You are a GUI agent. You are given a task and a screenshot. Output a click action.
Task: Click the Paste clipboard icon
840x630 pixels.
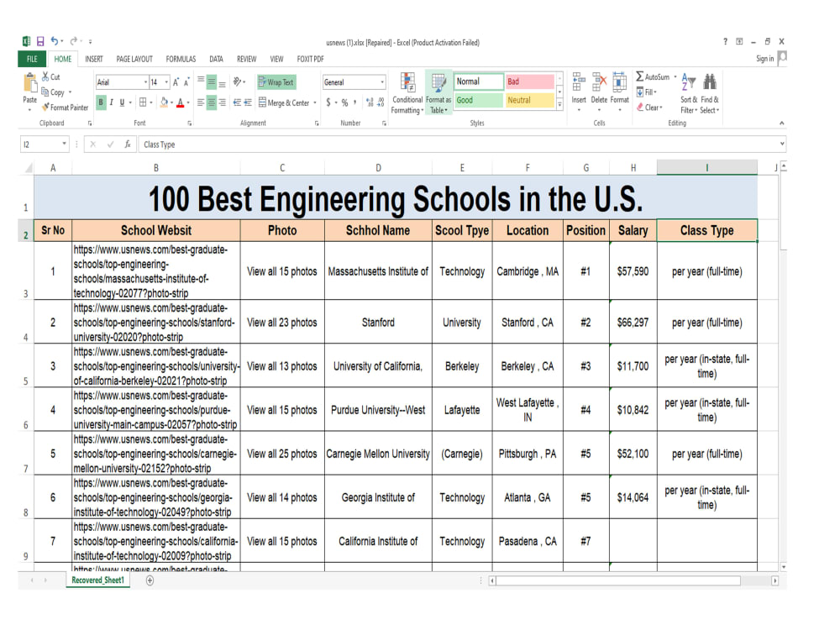tap(30, 84)
